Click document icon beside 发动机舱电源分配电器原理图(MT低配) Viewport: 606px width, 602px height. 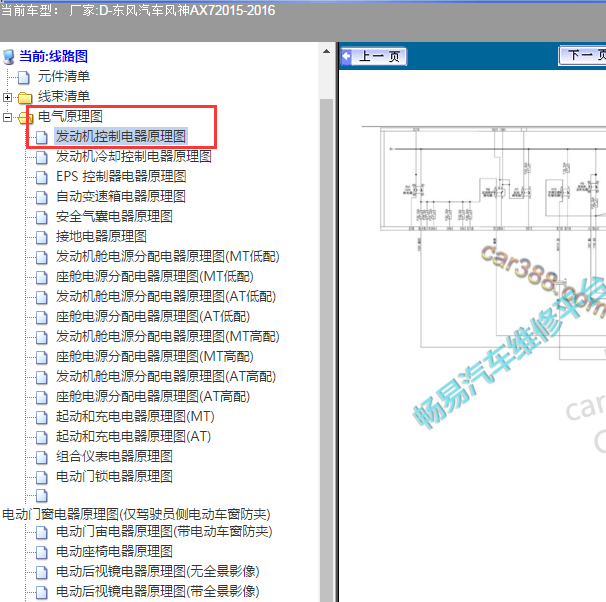[x=42, y=257]
